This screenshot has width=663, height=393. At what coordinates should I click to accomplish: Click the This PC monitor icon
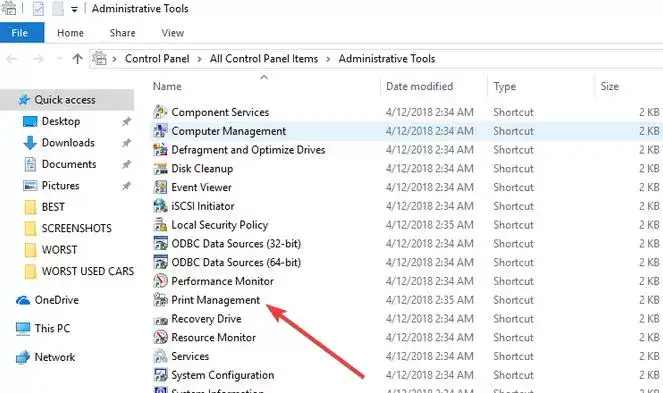click(23, 329)
